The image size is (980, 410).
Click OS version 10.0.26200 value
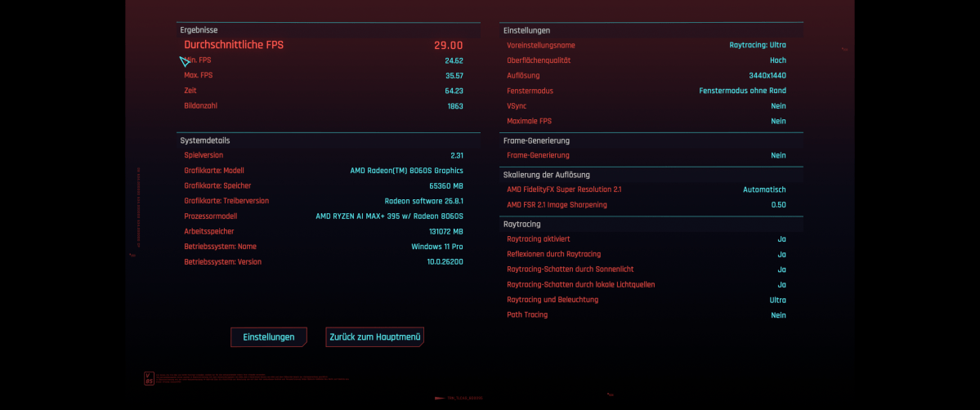(445, 262)
